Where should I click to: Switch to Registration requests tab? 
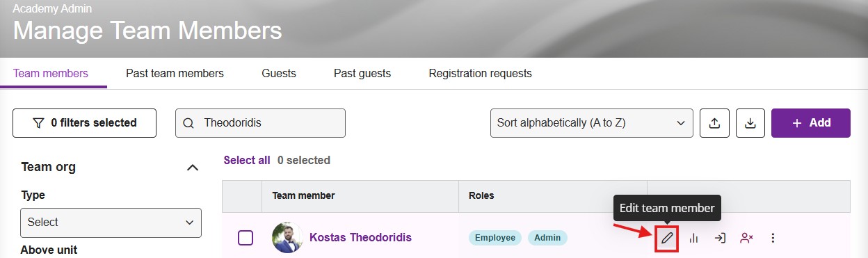(x=480, y=73)
